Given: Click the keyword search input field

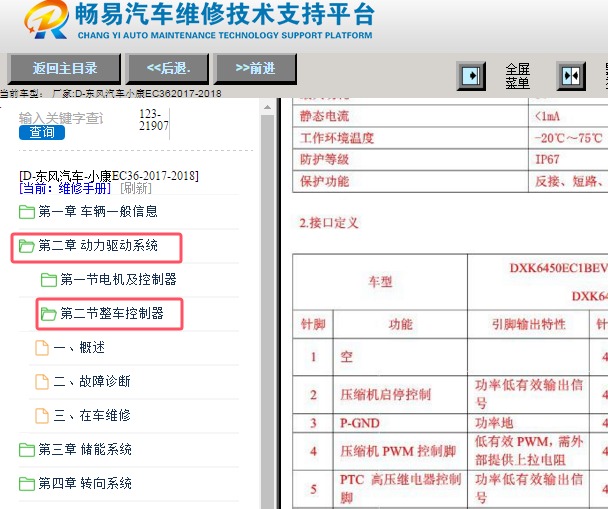Looking at the screenshot, I should point(61,118).
